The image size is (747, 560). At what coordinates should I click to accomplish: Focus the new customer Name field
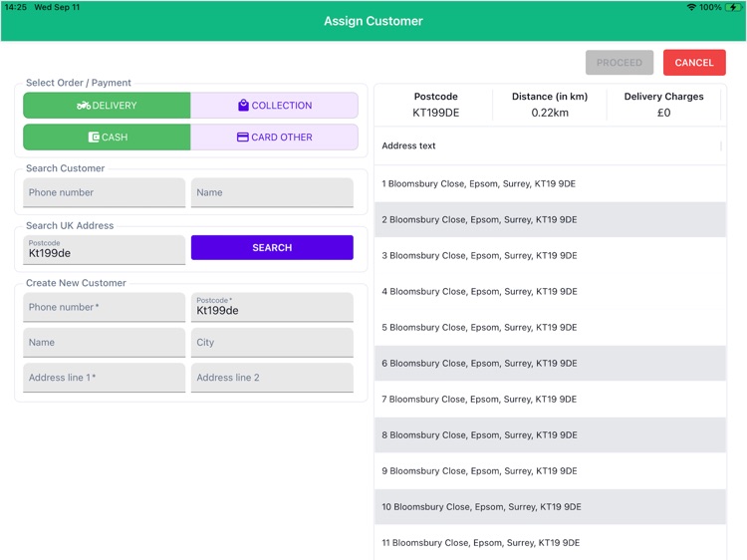click(104, 342)
